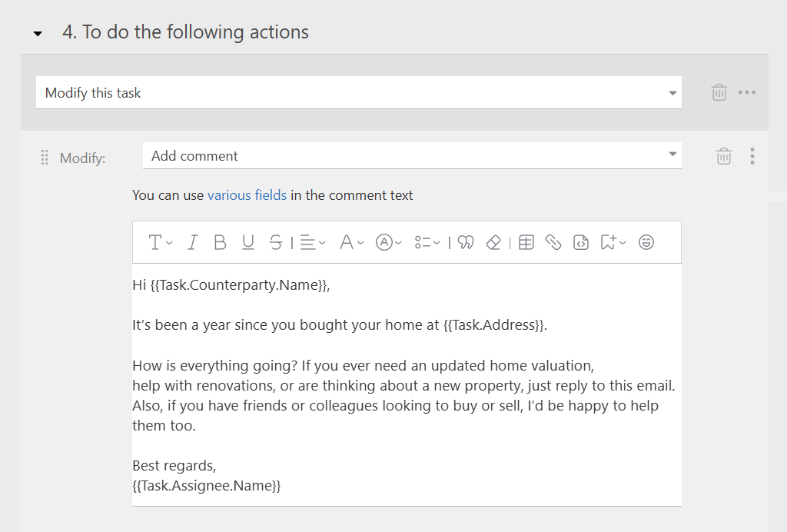Apply bold formatting in comment editor
This screenshot has width=787, height=532.
click(220, 243)
